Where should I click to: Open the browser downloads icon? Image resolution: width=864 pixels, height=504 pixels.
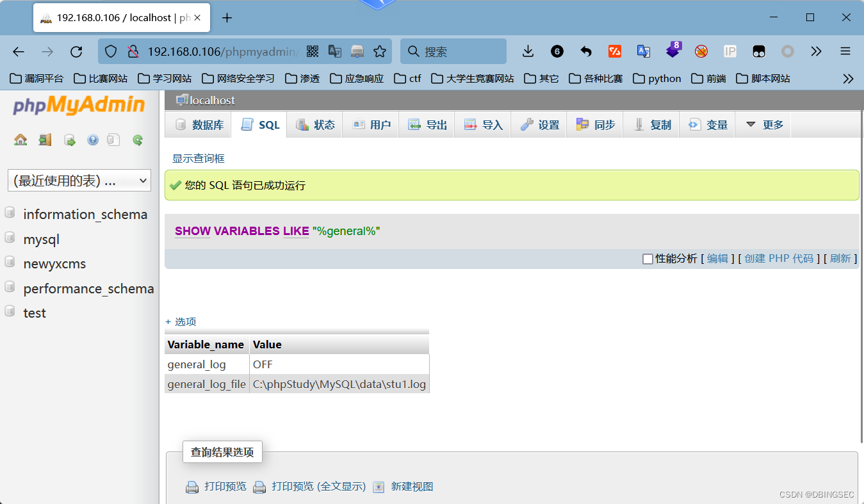[x=528, y=51]
